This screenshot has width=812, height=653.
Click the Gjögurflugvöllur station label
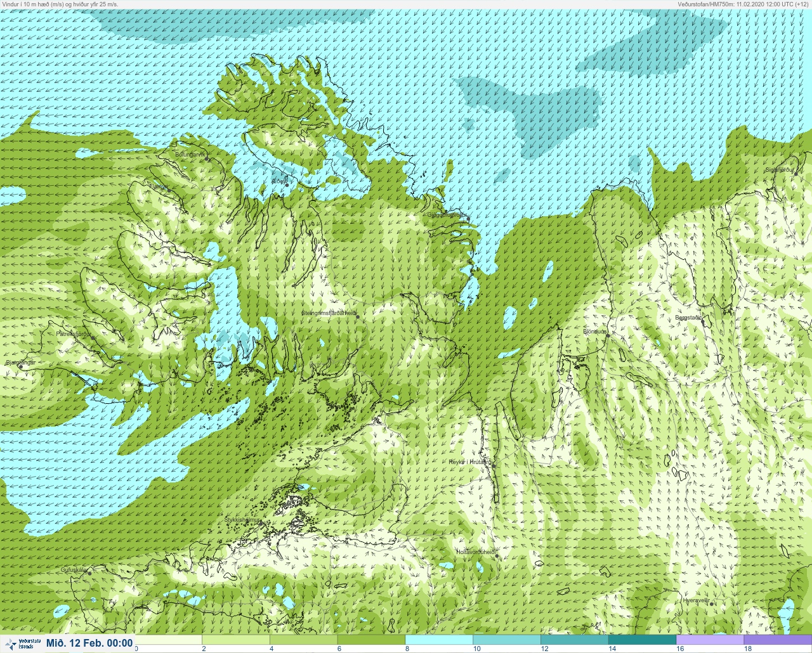447,215
